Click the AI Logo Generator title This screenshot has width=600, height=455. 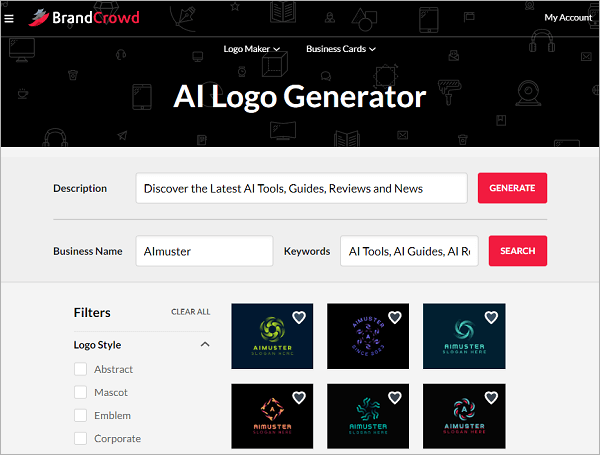tap(300, 96)
